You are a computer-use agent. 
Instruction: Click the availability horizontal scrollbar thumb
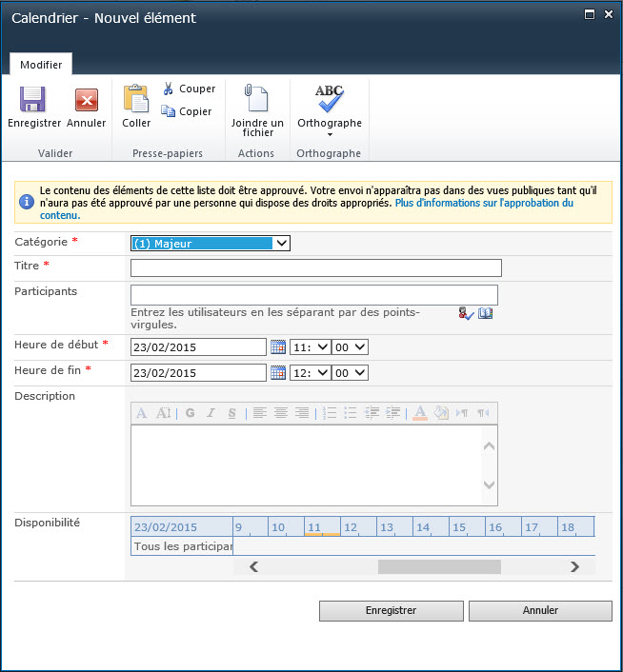pyautogui.click(x=438, y=567)
